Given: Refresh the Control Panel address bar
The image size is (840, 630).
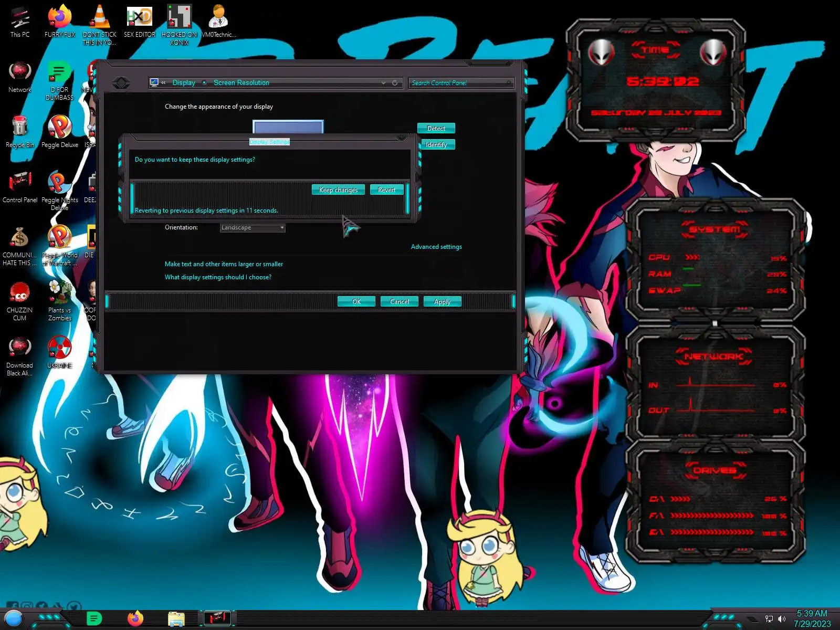Looking at the screenshot, I should pyautogui.click(x=395, y=83).
